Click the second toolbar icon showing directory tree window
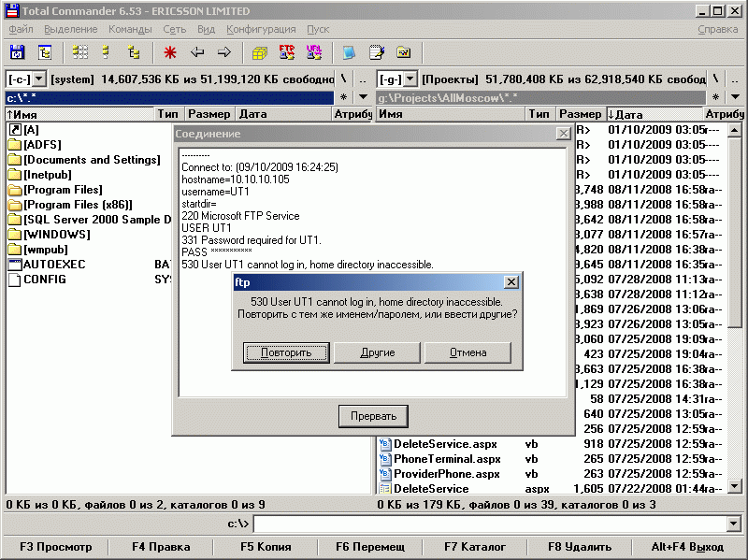748x560 pixels. point(45,52)
